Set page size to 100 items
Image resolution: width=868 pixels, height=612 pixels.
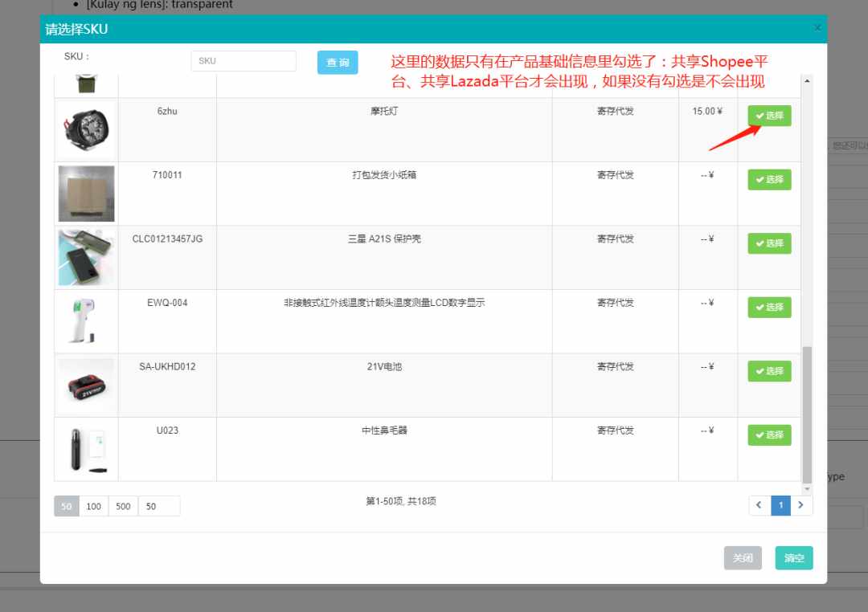point(93,506)
